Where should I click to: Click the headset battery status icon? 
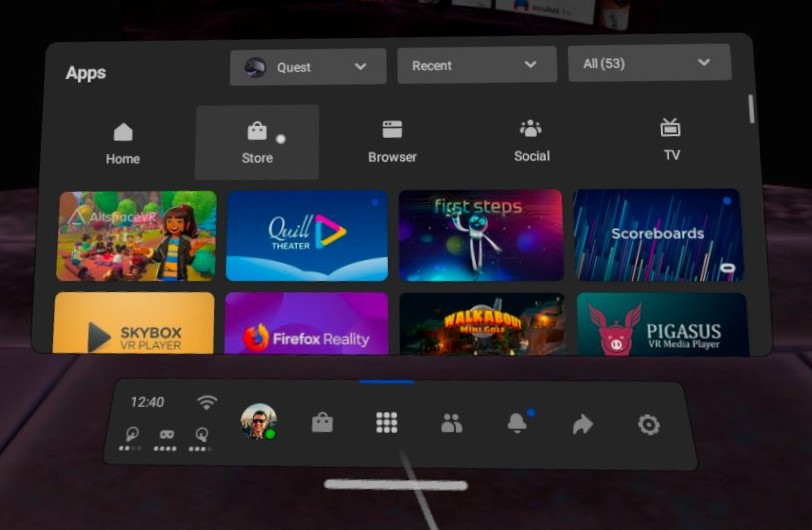[166, 436]
